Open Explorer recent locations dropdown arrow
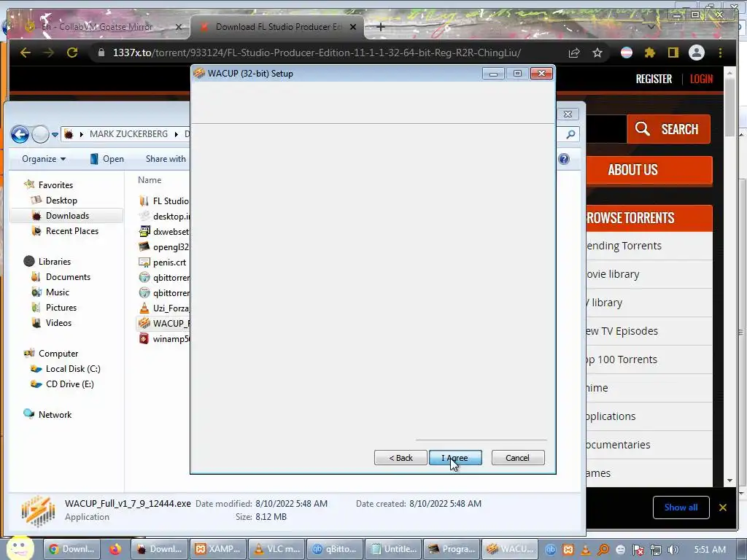The width and height of the screenshot is (747, 560). 55,135
